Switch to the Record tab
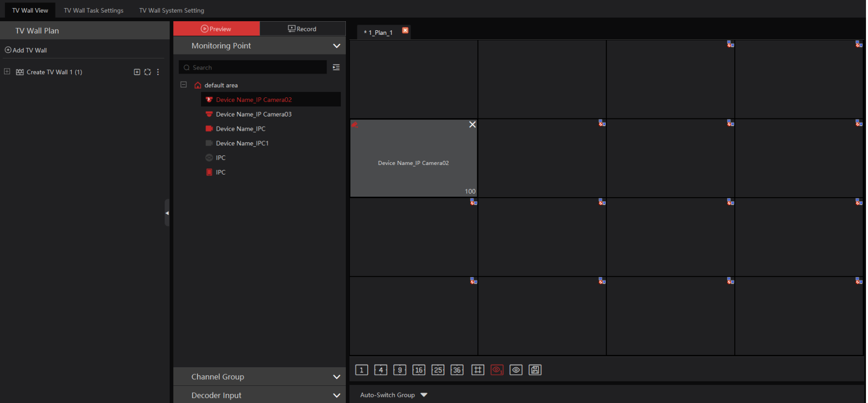This screenshot has height=403, width=868. pos(302,29)
